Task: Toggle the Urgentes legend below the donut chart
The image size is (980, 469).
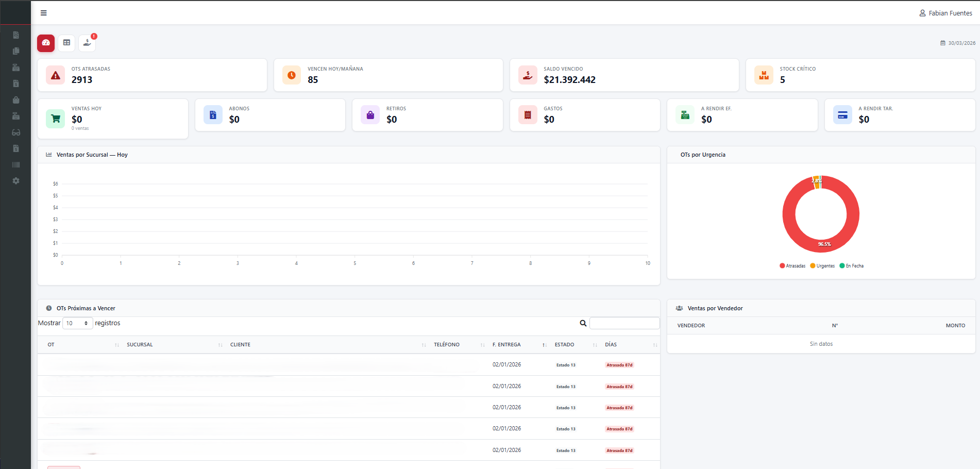Action: pyautogui.click(x=822, y=265)
